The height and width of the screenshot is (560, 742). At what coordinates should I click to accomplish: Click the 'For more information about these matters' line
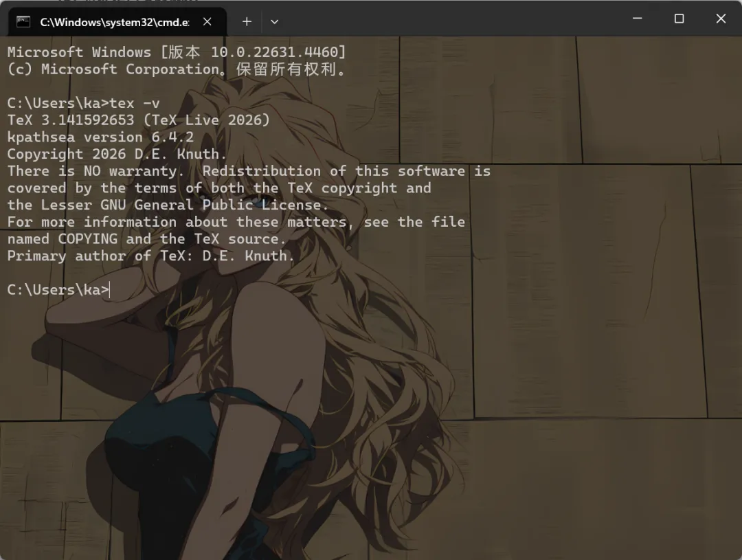point(236,223)
